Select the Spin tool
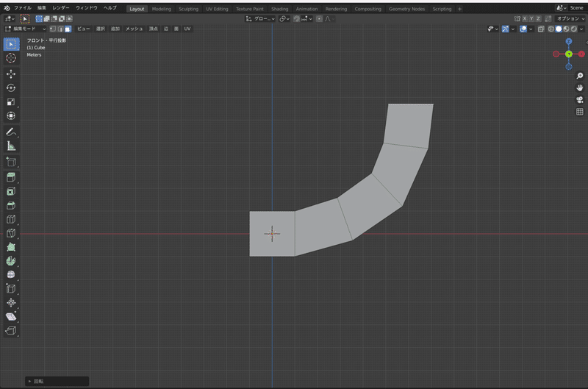The height and width of the screenshot is (389, 588). coord(11,261)
